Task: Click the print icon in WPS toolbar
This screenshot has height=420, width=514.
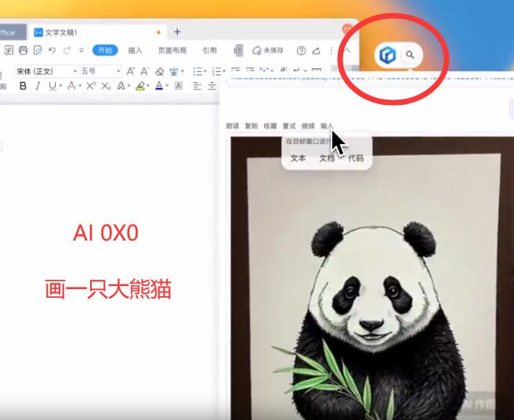Action: coord(23,50)
